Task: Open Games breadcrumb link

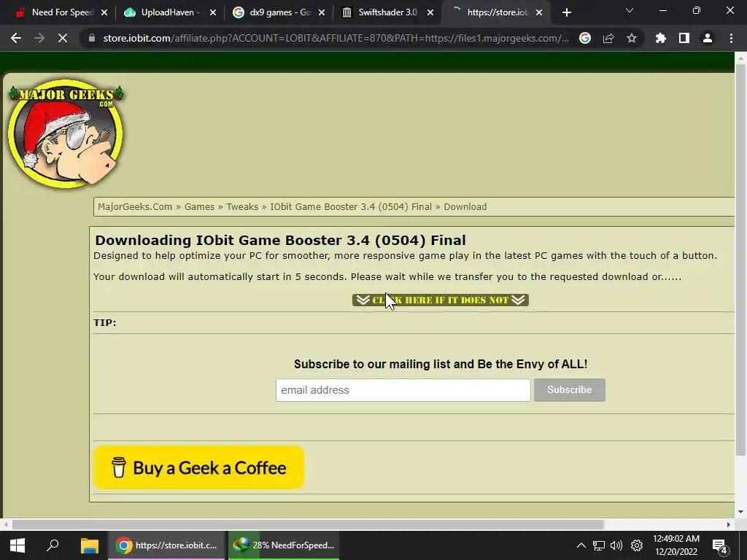Action: (199, 206)
